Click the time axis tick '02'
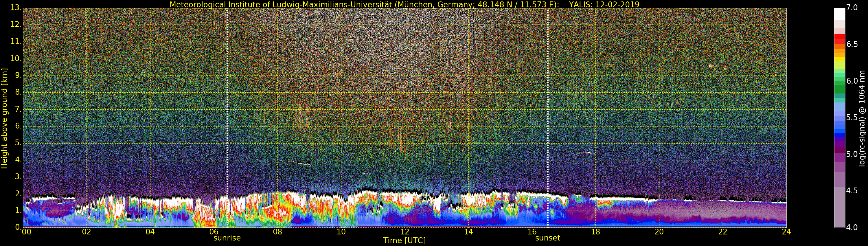This screenshot has width=868, height=246. point(87,232)
